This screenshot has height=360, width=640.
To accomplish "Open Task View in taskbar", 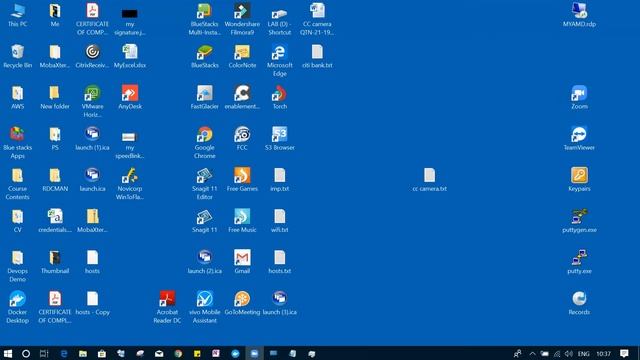I will click(x=44, y=353).
